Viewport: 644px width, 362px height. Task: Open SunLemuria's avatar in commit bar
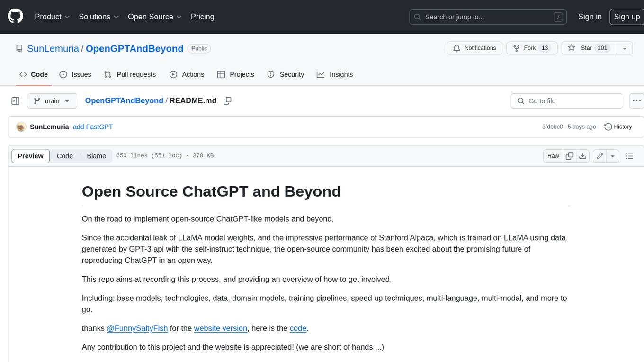coord(21,127)
